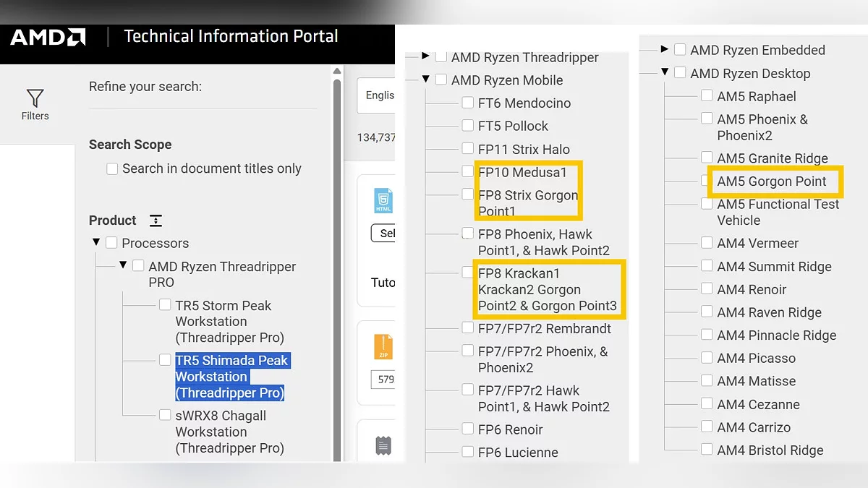Check the FP10 Medusa1 box

468,172
